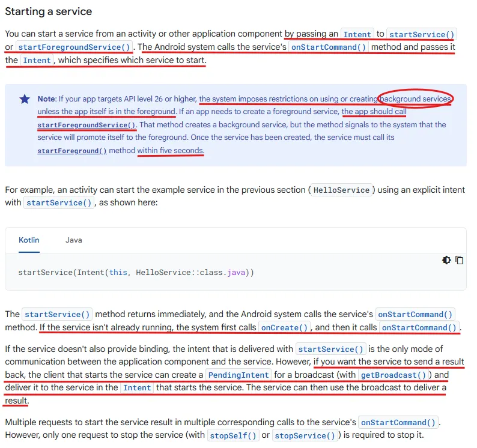Copy the code sample to clipboard

459,260
